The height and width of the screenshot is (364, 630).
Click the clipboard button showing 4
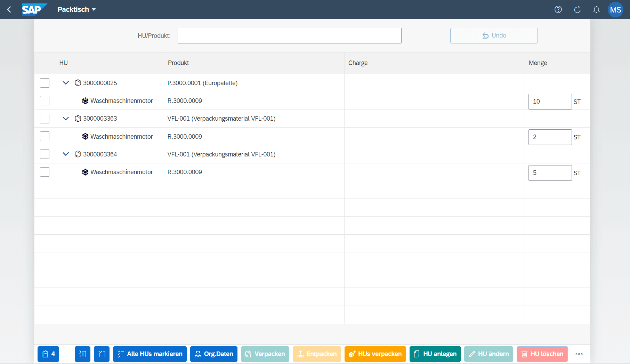48,354
